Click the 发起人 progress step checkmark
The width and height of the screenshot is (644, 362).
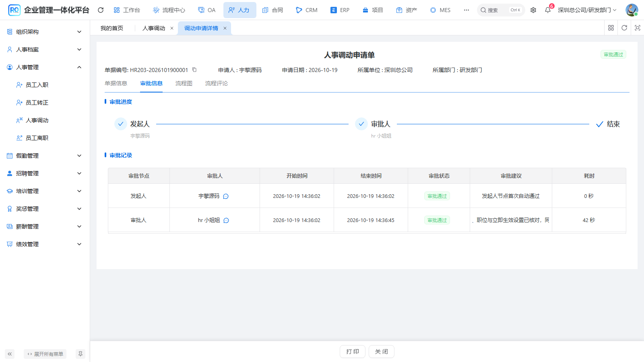[x=121, y=124]
